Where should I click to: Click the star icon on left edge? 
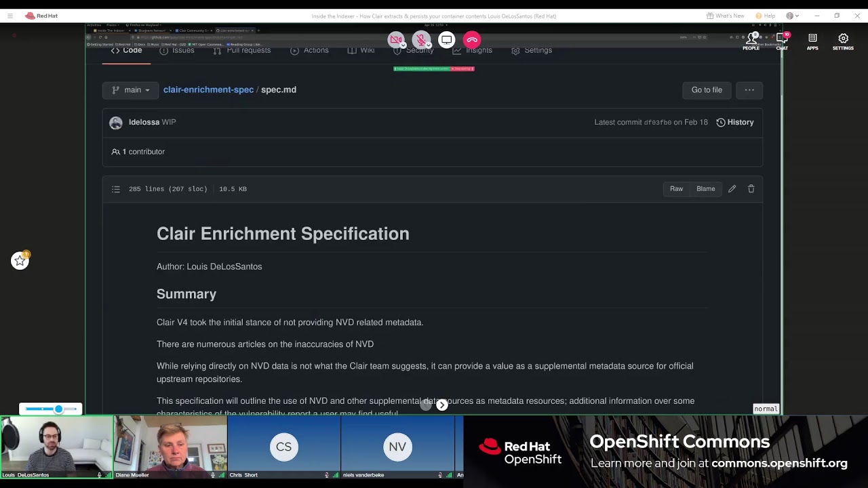[20, 260]
